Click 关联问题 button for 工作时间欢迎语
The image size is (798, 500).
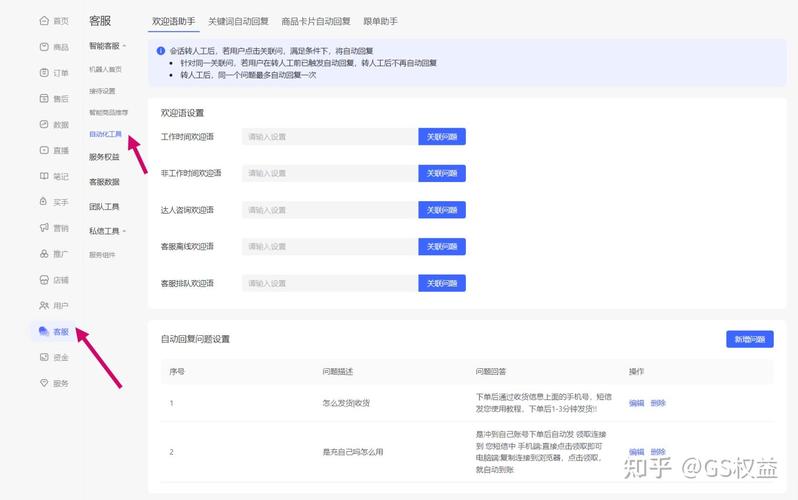click(x=441, y=137)
